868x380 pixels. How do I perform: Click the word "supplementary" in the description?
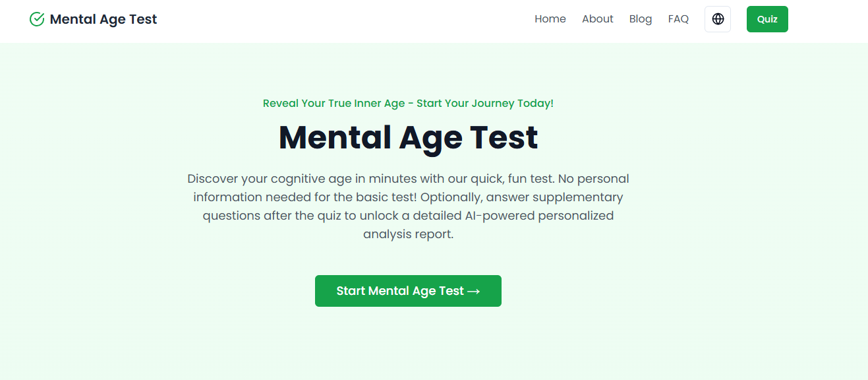point(578,197)
